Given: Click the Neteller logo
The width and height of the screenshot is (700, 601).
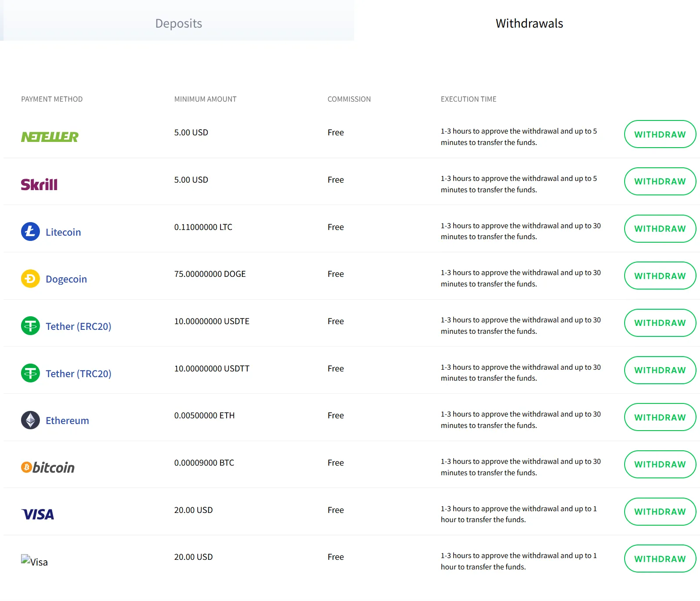Looking at the screenshot, I should [x=50, y=137].
